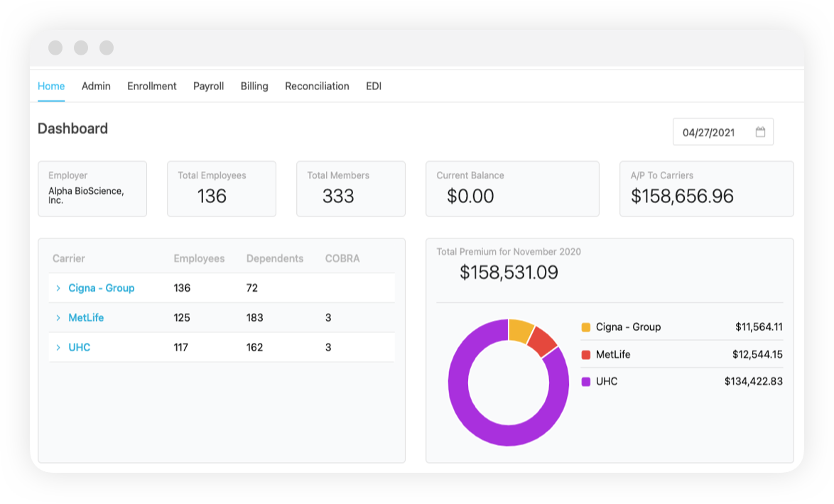
Task: Open the calendar icon beside the date
Action: pos(760,131)
